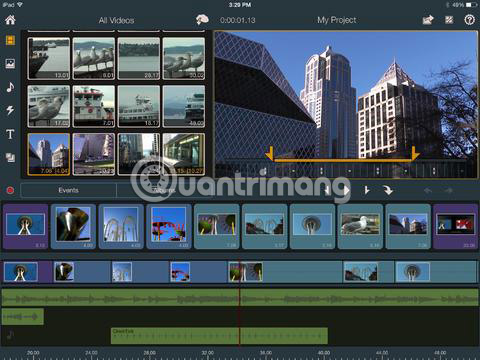Select timeline green flower clip at playhead
This screenshot has height=360, width=480.
[285, 272]
